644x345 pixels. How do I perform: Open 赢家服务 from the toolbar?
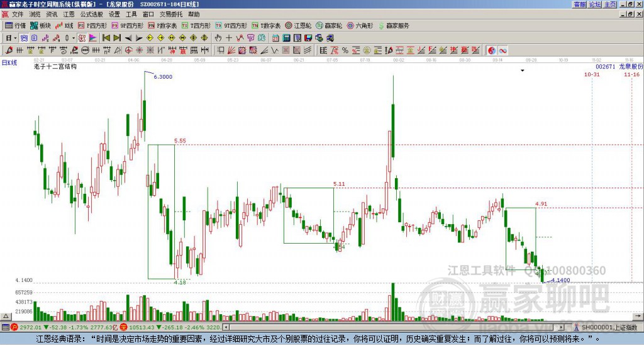(x=394, y=25)
